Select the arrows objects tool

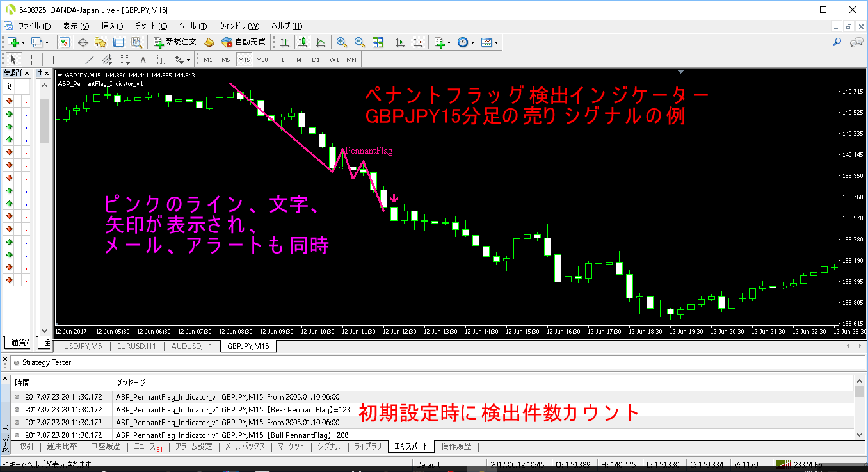tap(179, 60)
